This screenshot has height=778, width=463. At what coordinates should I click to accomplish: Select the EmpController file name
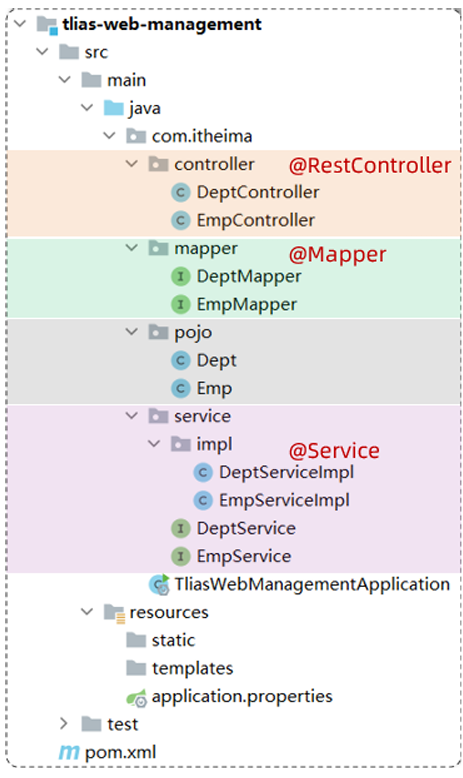[256, 220]
